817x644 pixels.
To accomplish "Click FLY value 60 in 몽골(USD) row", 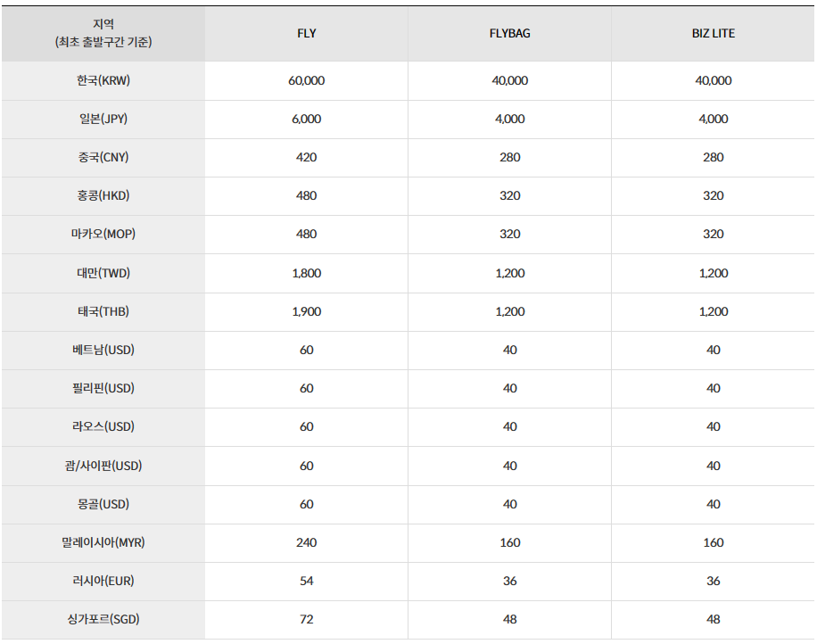I will [307, 504].
